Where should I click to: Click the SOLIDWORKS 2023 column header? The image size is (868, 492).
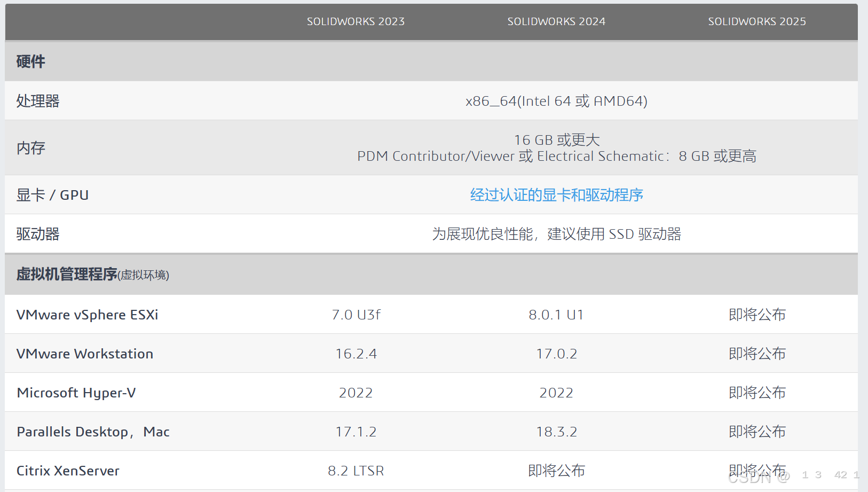point(356,21)
